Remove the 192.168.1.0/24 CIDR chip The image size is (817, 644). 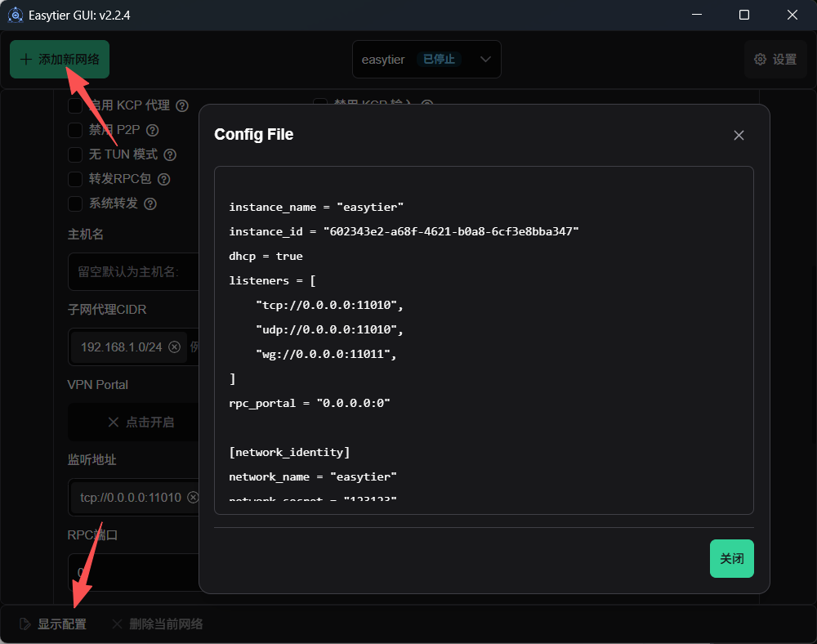[175, 347]
